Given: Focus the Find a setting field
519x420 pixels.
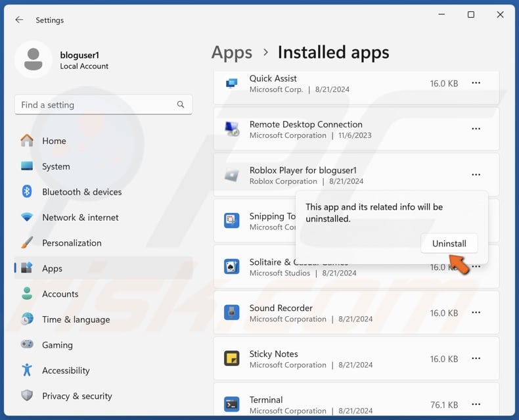Looking at the screenshot, I should pos(103,105).
